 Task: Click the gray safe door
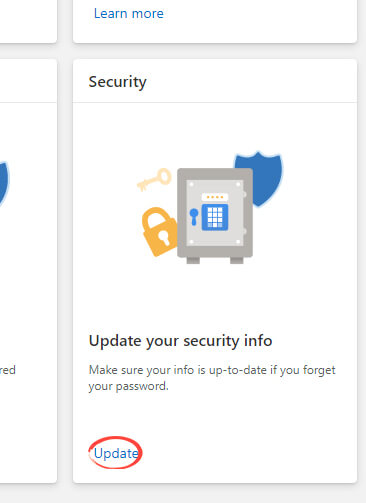[x=215, y=213]
